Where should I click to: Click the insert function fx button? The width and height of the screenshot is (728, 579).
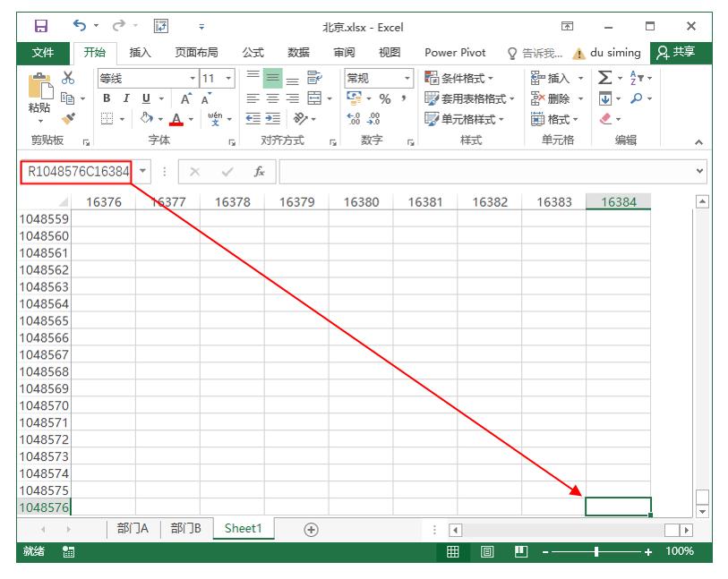tap(259, 172)
